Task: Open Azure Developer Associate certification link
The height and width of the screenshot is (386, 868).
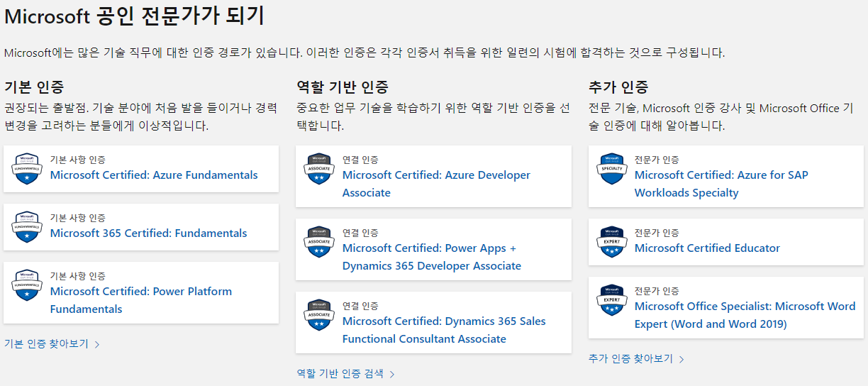Action: click(436, 184)
